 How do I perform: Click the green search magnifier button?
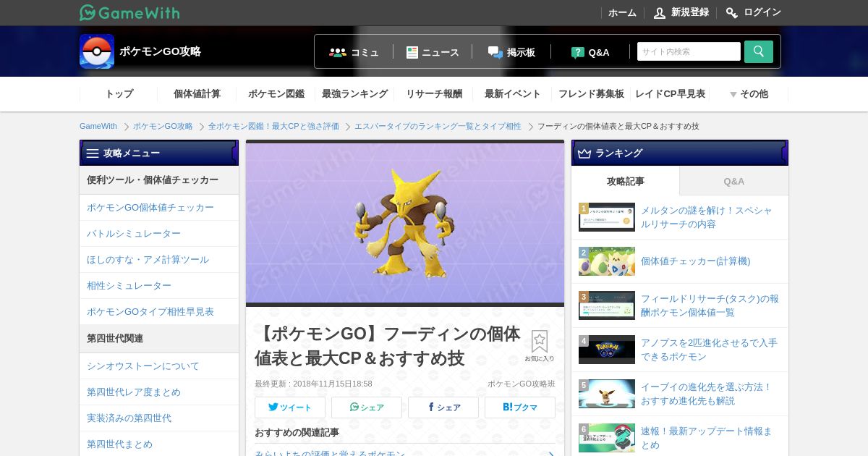point(759,51)
